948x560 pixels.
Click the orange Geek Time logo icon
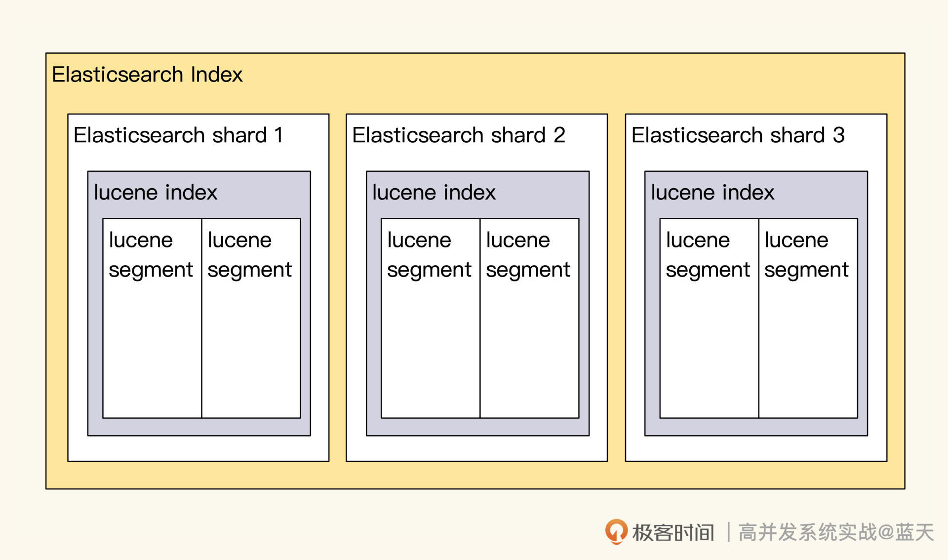616,532
